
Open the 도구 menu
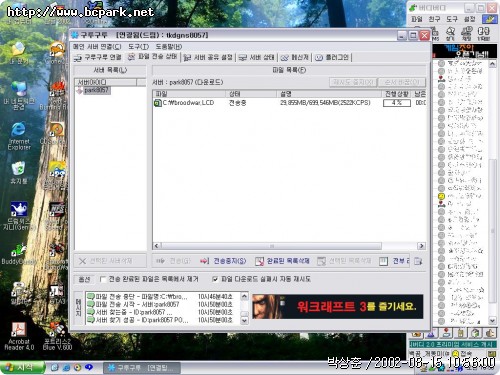pos(138,47)
